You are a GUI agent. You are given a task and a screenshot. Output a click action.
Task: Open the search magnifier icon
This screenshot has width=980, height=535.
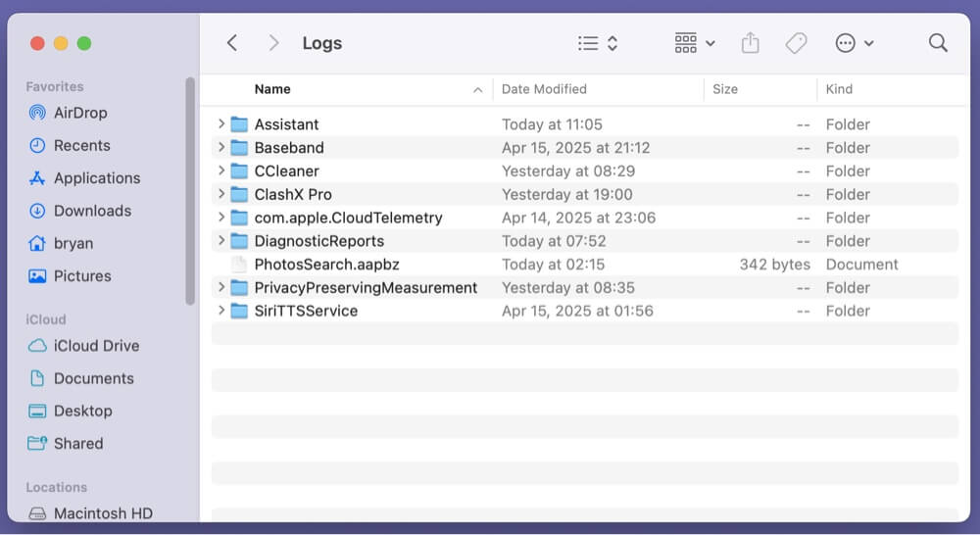pyautogui.click(x=938, y=43)
